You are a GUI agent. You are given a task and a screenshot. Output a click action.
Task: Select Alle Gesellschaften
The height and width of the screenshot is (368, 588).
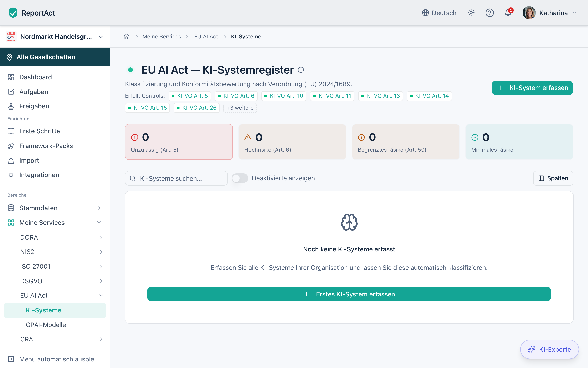coord(55,57)
